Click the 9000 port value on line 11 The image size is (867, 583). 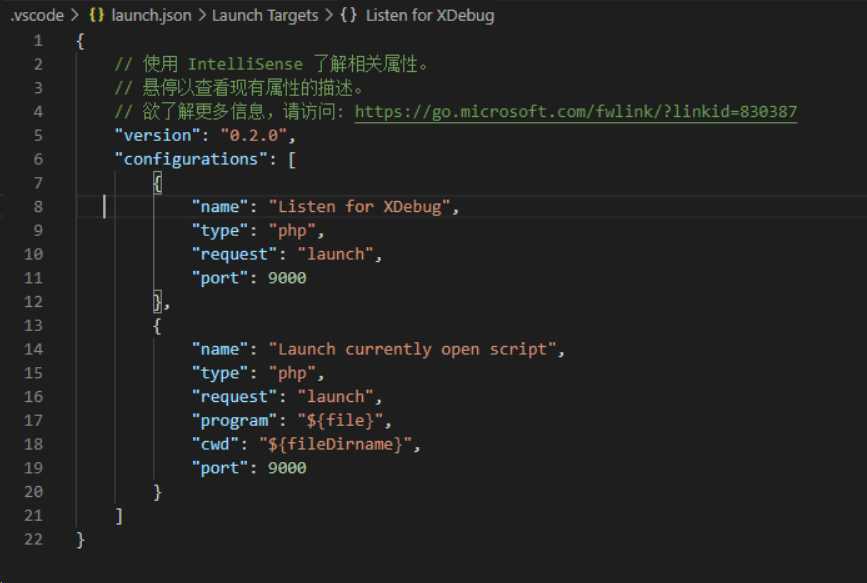point(287,278)
